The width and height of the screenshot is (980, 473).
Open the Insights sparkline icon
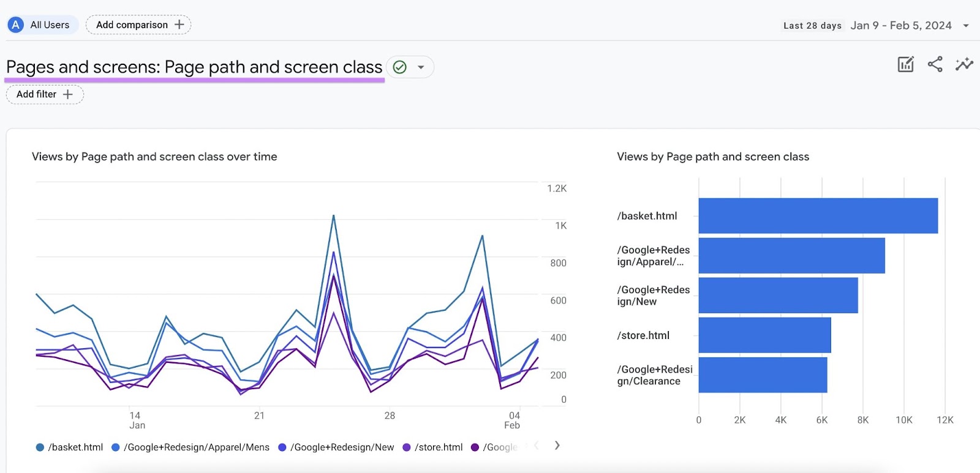964,64
